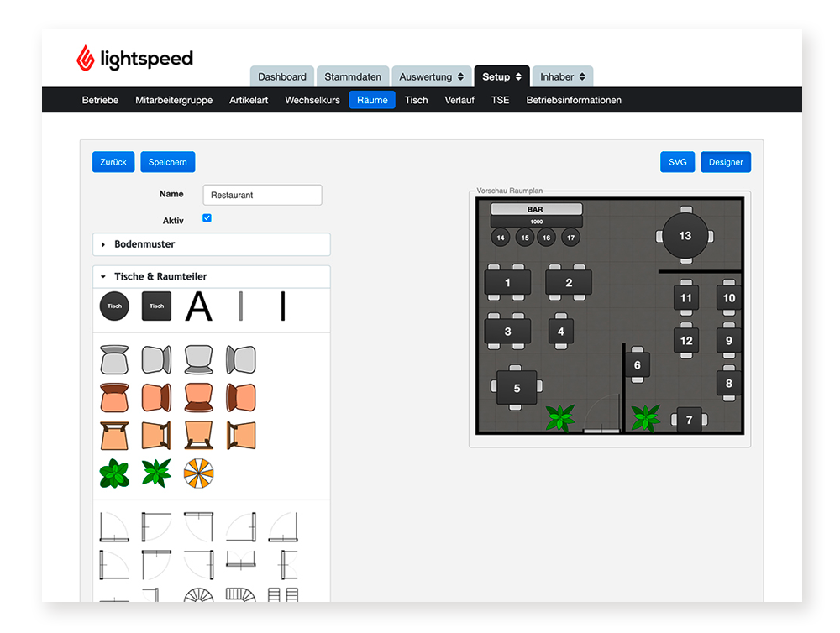Add the orange and white parasol
Viewport: 840px width, 633px height.
pos(199,473)
